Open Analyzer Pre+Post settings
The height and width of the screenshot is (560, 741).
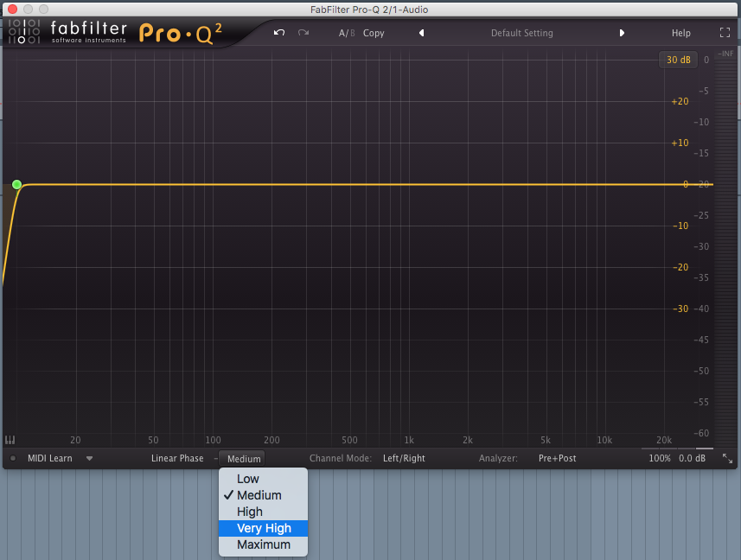[x=557, y=458]
